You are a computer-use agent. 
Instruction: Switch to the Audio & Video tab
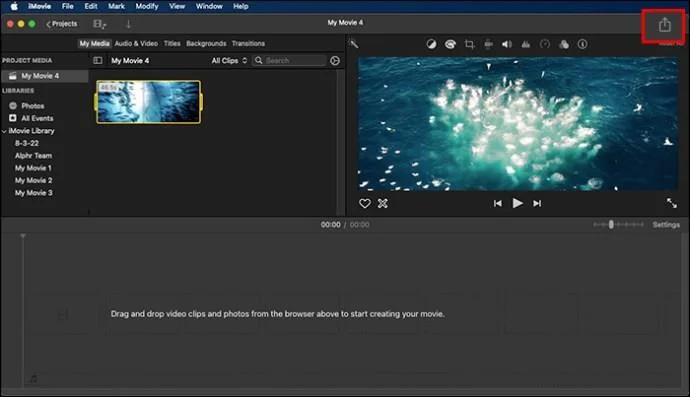[136, 44]
